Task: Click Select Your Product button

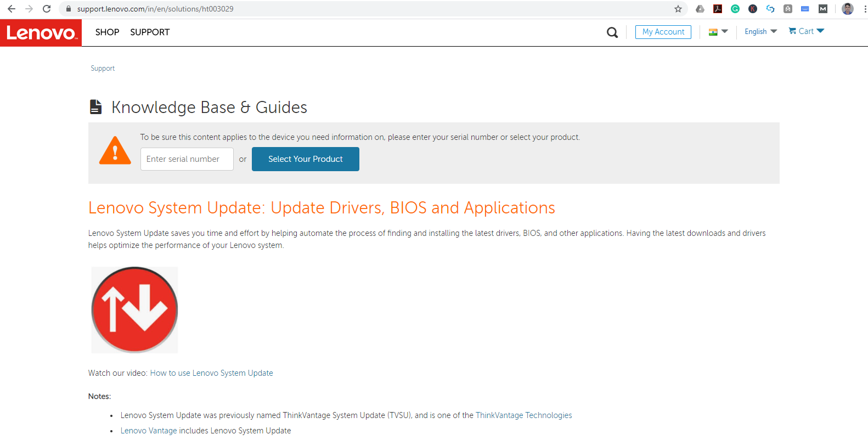Action: coord(306,159)
